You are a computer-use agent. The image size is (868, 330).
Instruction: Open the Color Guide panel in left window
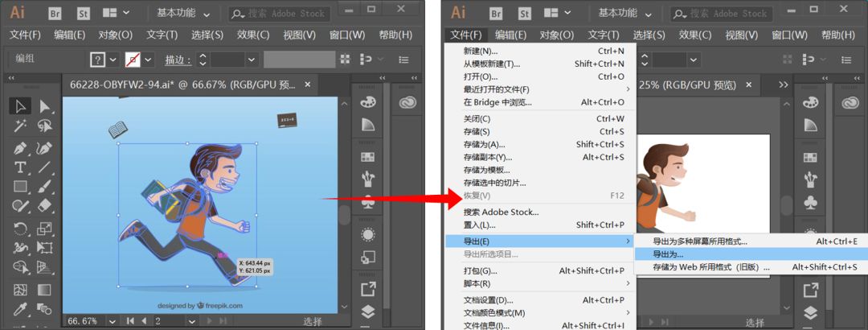(367, 124)
